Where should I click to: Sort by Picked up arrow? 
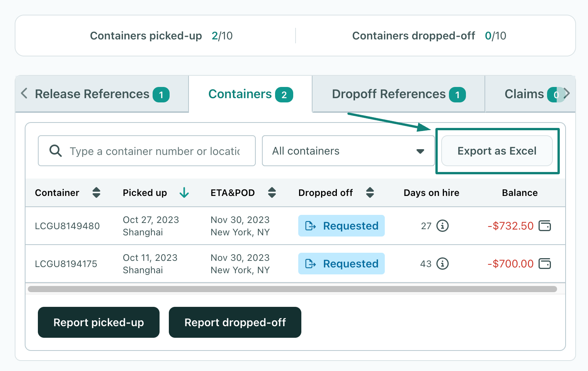point(184,192)
